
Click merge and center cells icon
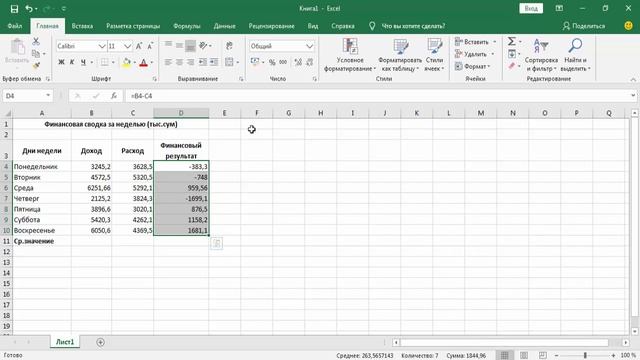pos(229,62)
